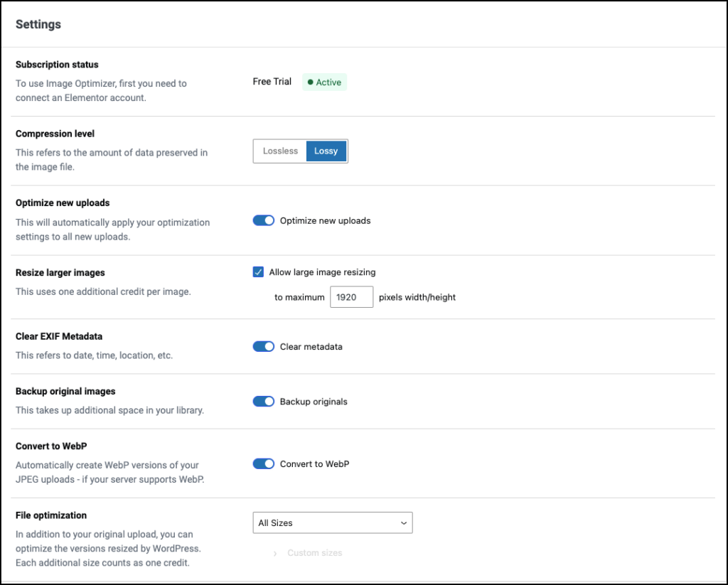Click the Free Trial label
Screen dimensions: 728x585
tap(272, 82)
